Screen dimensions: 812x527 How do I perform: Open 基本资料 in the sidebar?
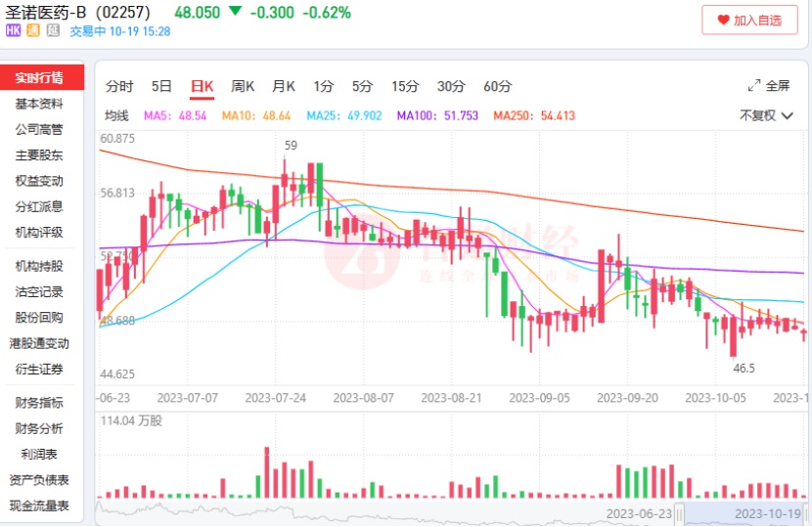(39, 104)
